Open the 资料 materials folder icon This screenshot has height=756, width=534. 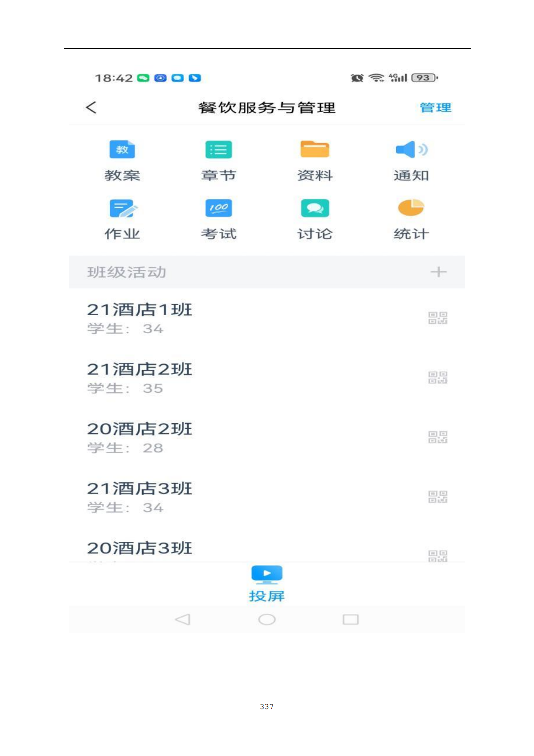click(x=315, y=149)
